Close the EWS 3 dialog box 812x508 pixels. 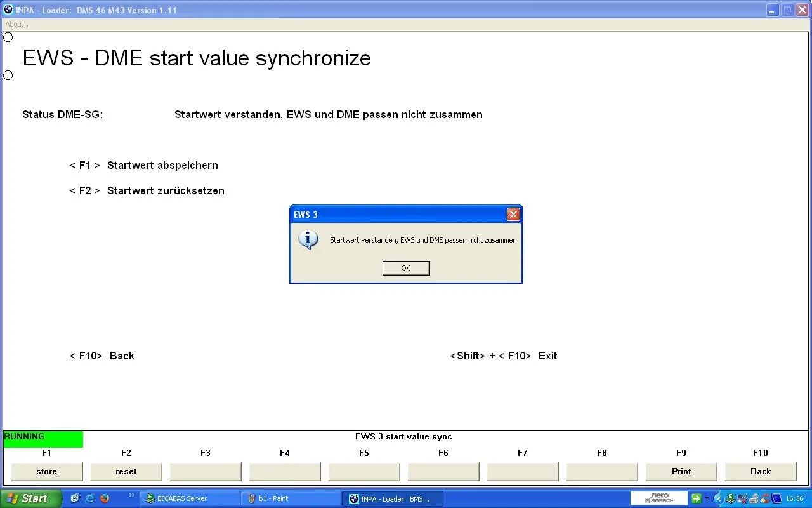pyautogui.click(x=513, y=215)
